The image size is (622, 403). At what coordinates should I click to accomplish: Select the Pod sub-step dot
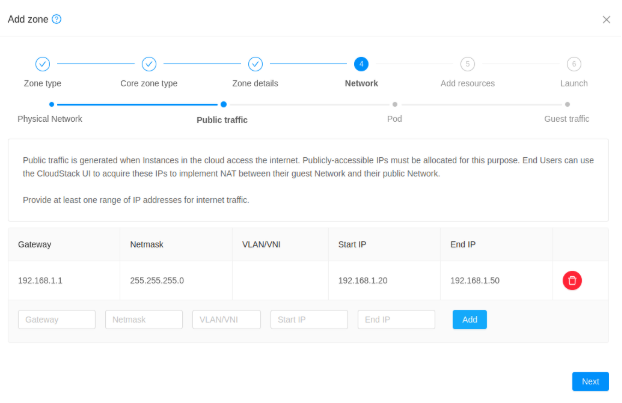pyautogui.click(x=395, y=104)
